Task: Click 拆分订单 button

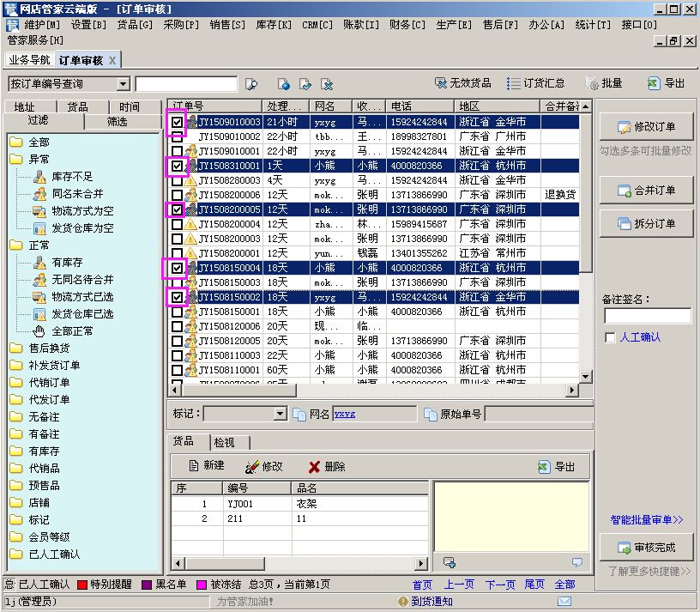Action: (647, 223)
